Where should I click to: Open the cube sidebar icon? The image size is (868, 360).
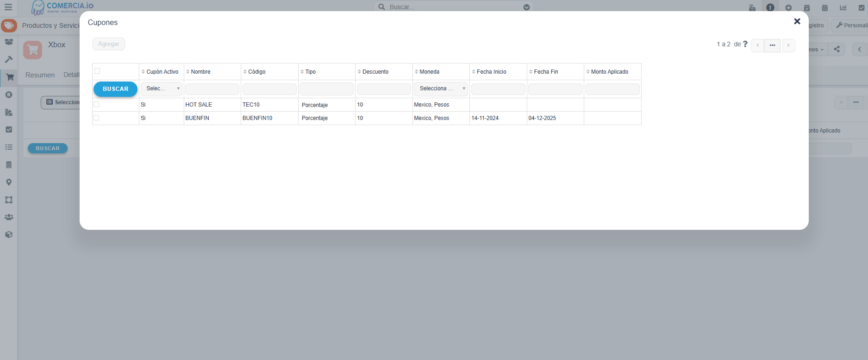9,234
